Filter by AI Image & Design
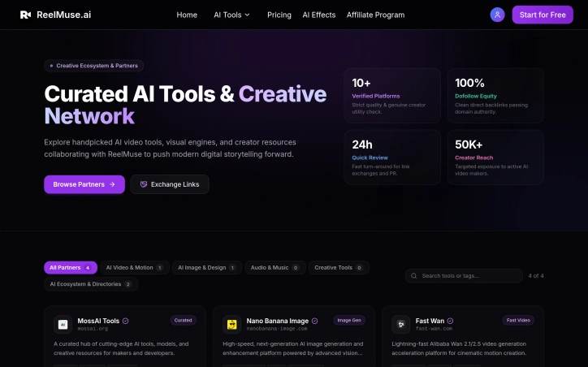This screenshot has height=367, width=588. (206, 268)
